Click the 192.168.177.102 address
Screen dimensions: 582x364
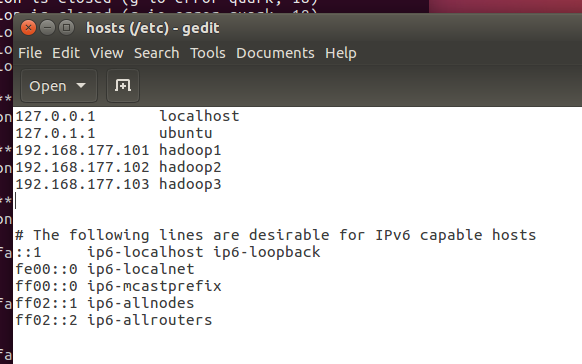tap(82, 167)
